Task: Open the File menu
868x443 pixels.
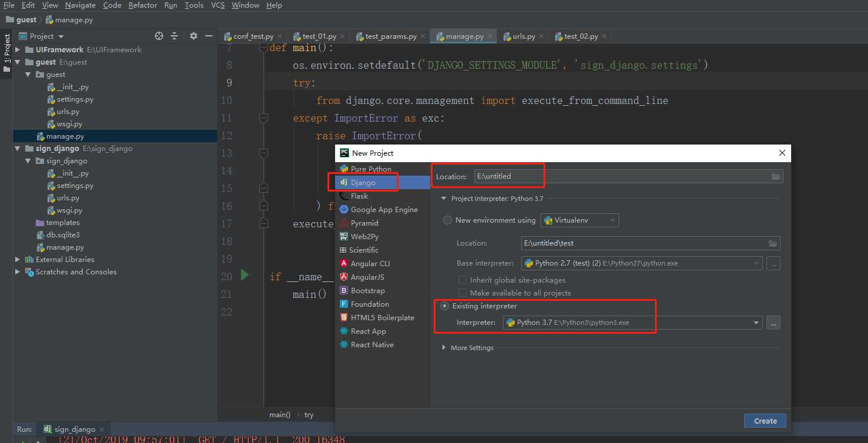Action: 9,5
